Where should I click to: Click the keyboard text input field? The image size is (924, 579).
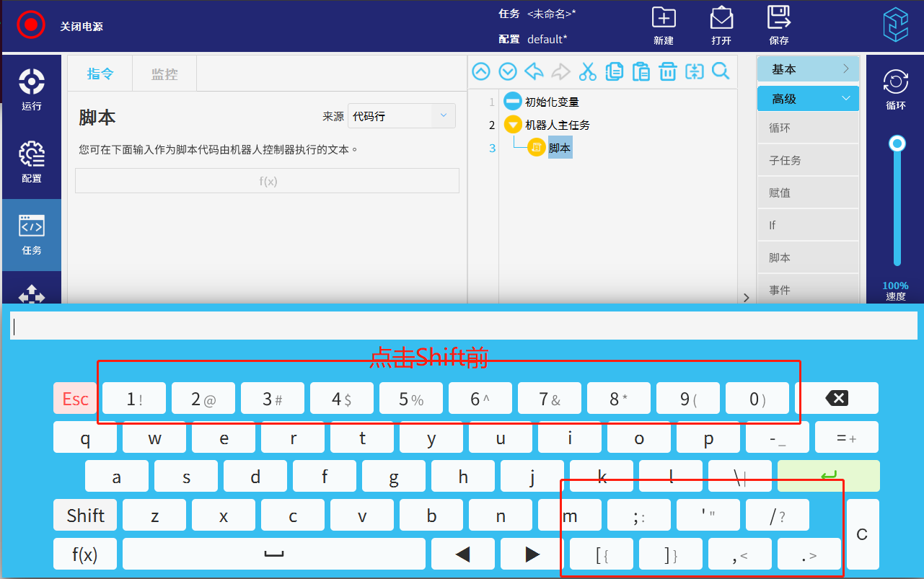(462, 327)
